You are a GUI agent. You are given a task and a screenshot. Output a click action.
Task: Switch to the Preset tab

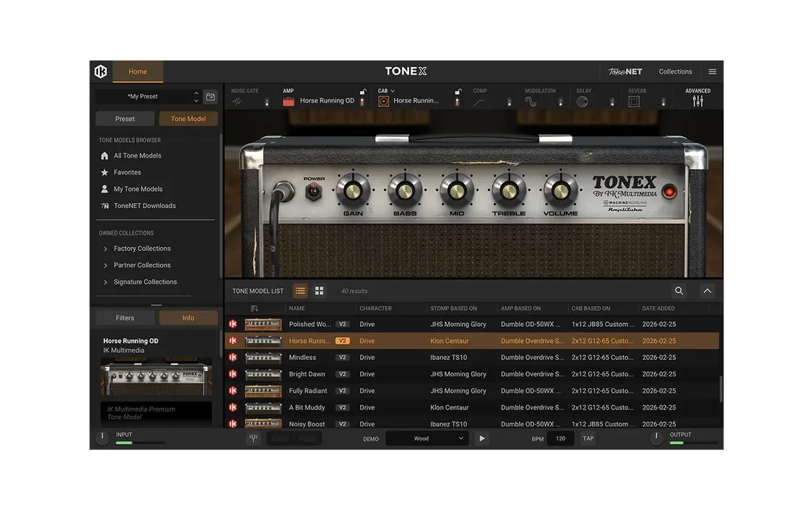point(125,119)
